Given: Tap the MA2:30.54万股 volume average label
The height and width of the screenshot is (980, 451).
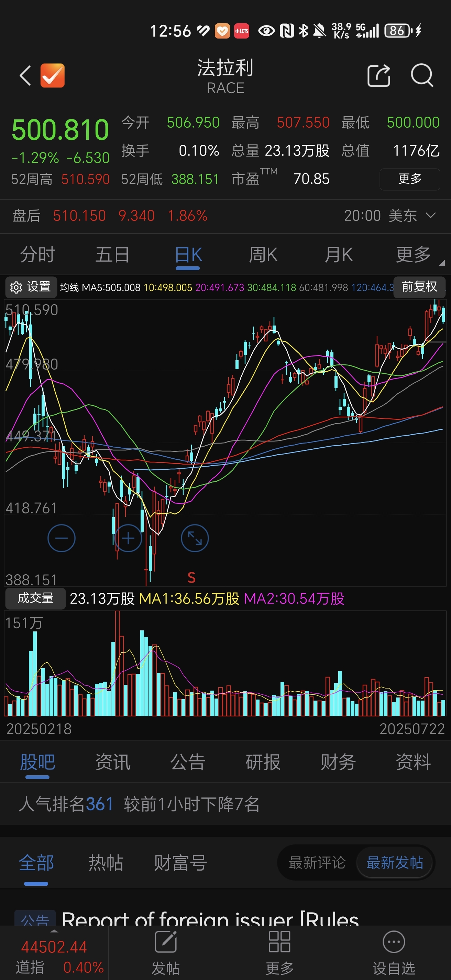Looking at the screenshot, I should pyautogui.click(x=294, y=599).
